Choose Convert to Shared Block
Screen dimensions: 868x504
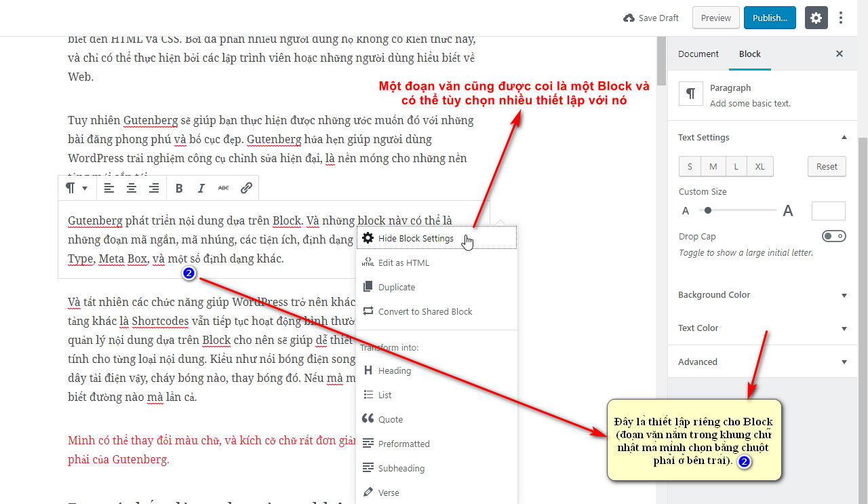pyautogui.click(x=437, y=311)
